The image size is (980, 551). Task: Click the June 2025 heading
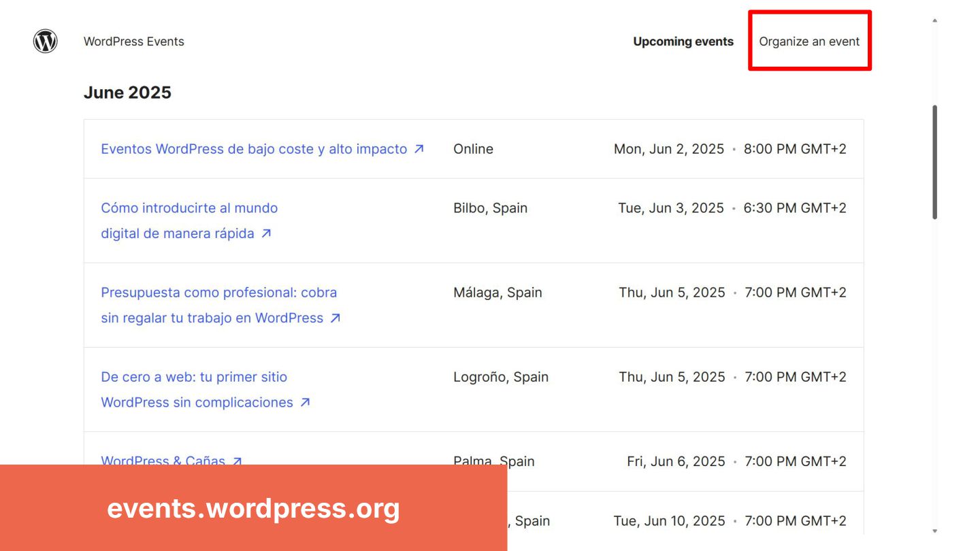127,93
